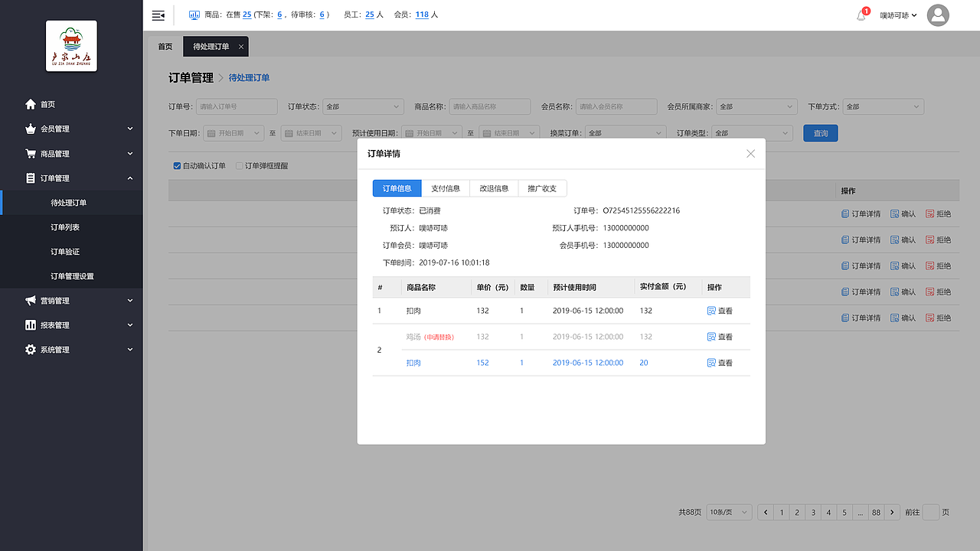Image resolution: width=980 pixels, height=551 pixels.
Task: Click the crown icon for 会员管理
Action: tap(31, 129)
